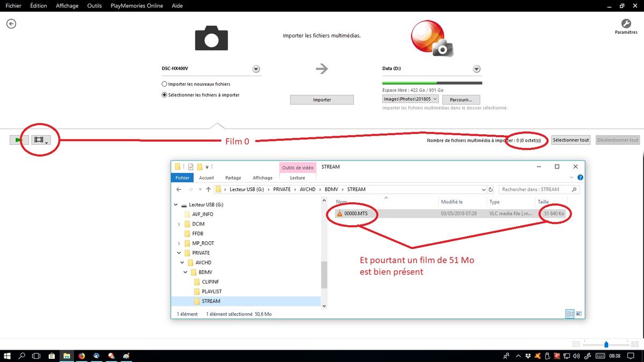Viewport: 644px width, 362px height.
Task: Open the Outils menu
Action: 94,6
